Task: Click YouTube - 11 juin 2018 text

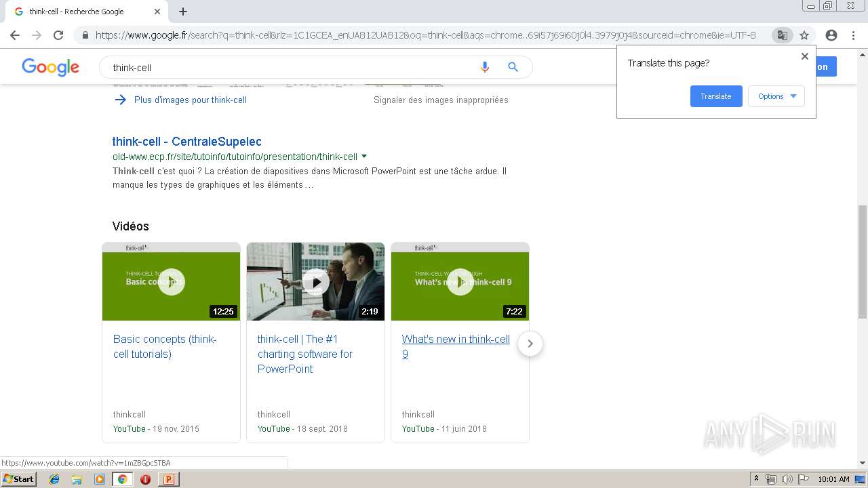Action: point(444,429)
